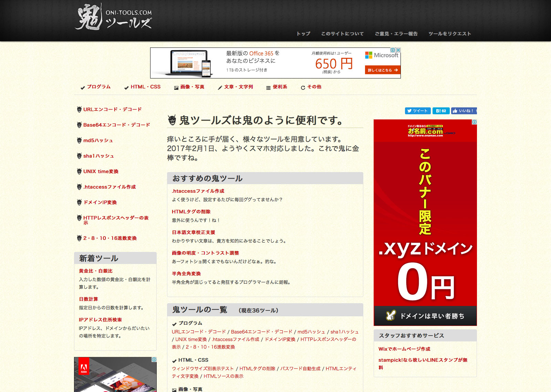
Task: Click the Facebook いいね! like button
Action: pos(464,111)
